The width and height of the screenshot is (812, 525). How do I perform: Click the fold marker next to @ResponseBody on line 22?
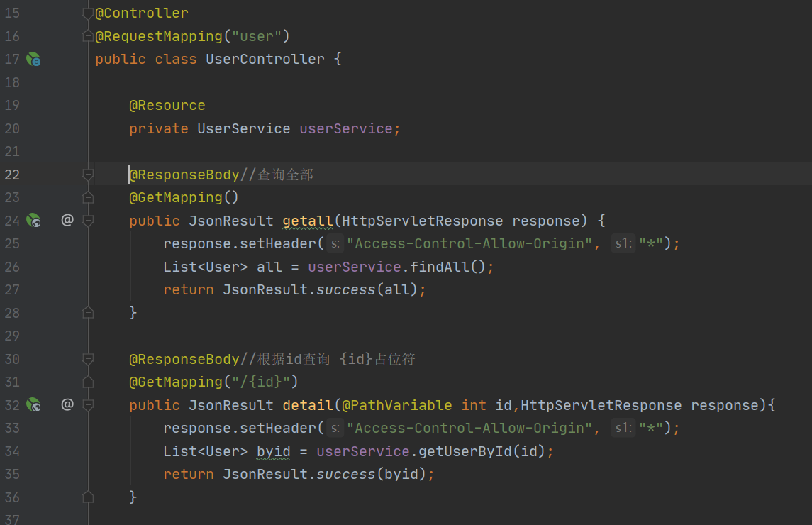click(88, 175)
